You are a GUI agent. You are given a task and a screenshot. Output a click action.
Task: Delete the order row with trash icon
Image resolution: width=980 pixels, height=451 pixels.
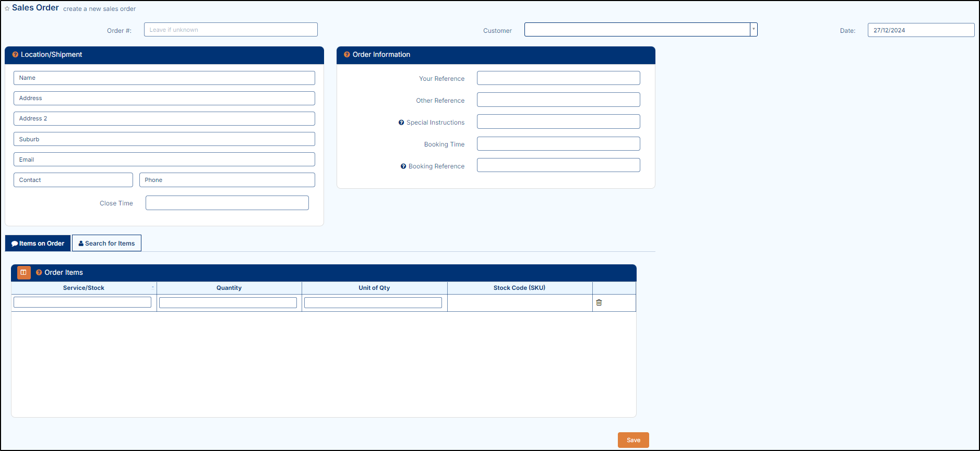tap(599, 302)
